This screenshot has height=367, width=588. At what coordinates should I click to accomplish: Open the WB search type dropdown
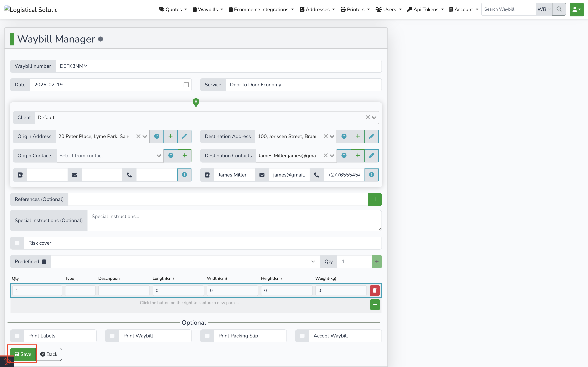coord(544,9)
